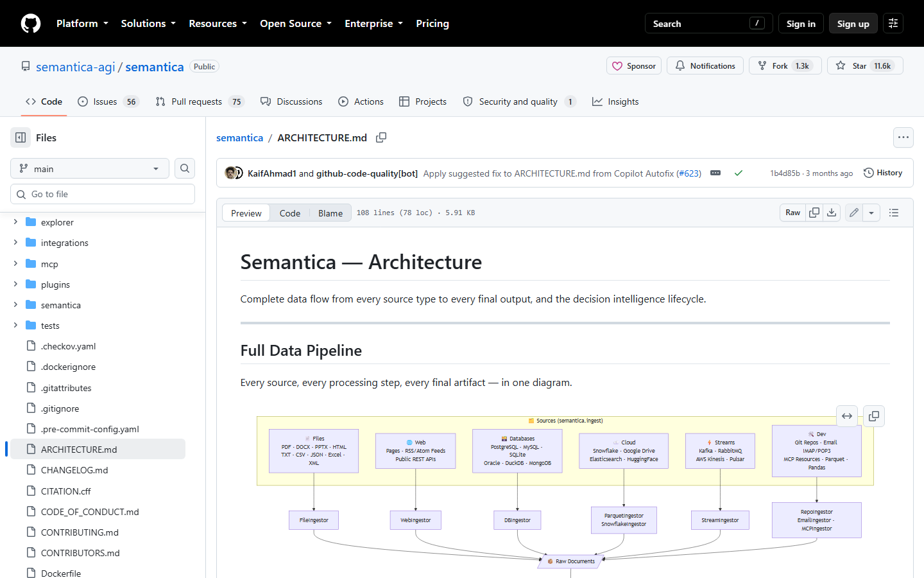Image resolution: width=924 pixels, height=578 pixels.
Task: Open the semantica-agi organization link
Action: click(76, 67)
